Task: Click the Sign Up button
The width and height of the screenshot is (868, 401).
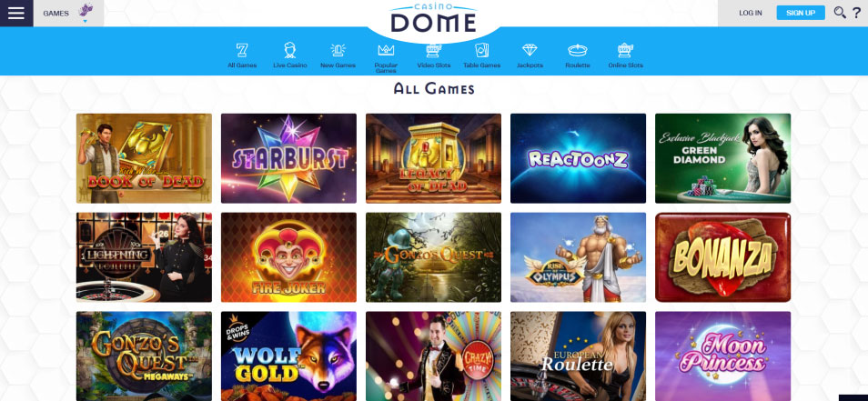Action: coord(801,13)
